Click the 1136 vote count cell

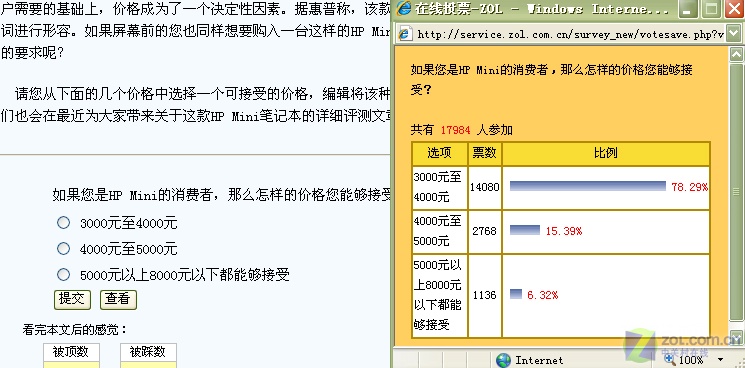point(485,295)
